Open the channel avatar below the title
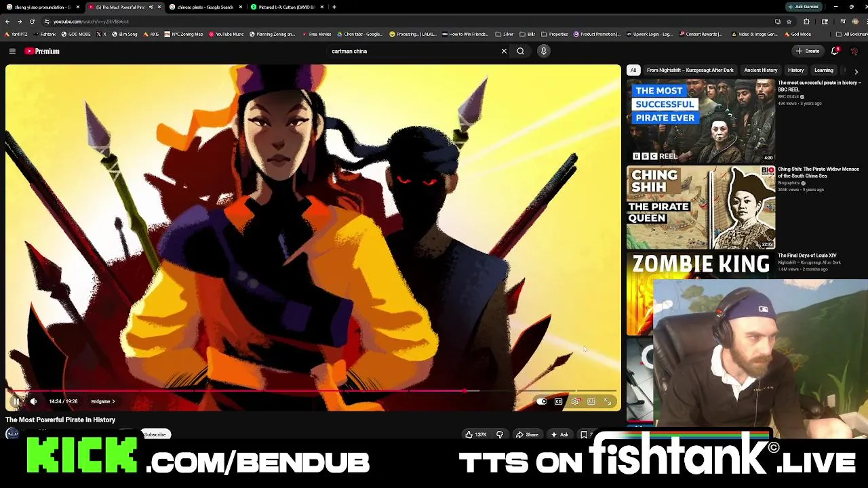 12,434
